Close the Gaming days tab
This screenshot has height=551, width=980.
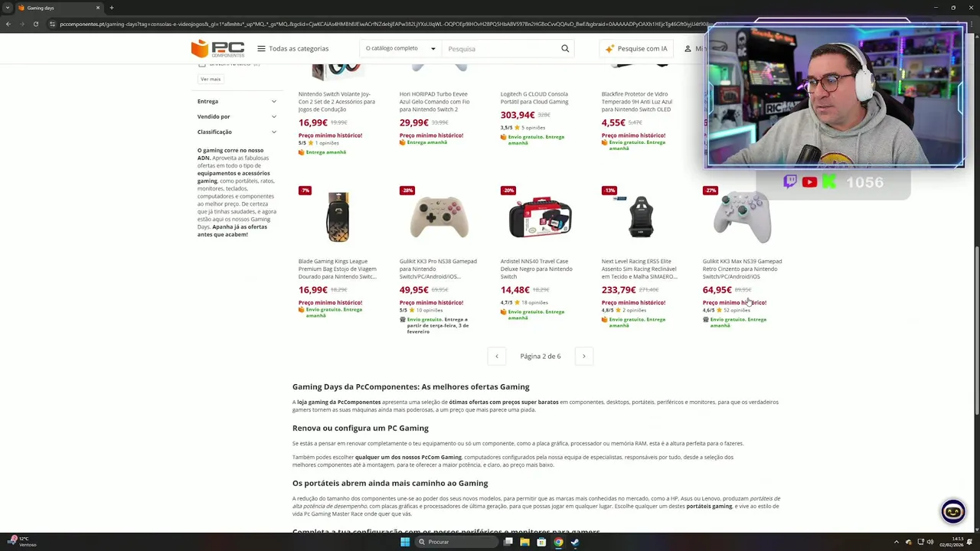[98, 8]
